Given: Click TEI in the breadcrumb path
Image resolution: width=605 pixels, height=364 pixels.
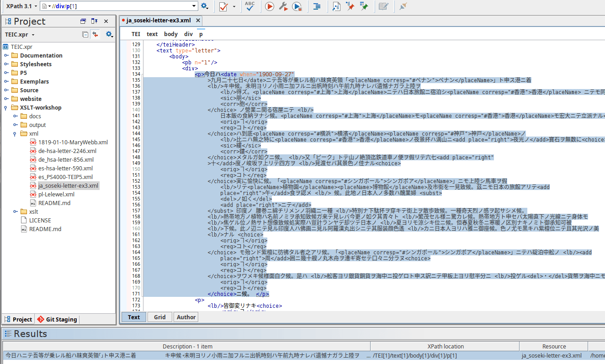Looking at the screenshot, I should point(136,34).
